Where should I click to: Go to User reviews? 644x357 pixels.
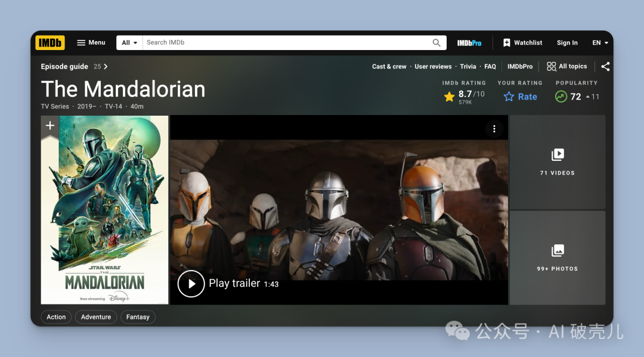(x=433, y=67)
